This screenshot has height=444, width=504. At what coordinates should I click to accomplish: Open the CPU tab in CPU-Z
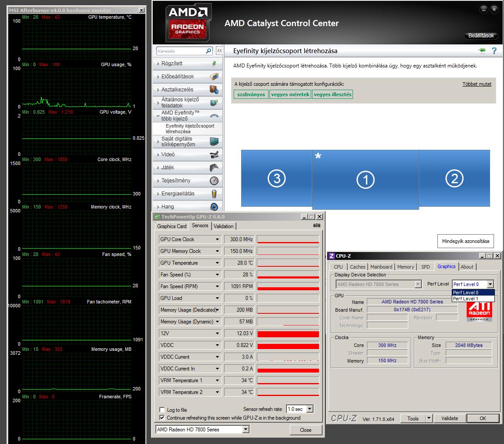338,267
